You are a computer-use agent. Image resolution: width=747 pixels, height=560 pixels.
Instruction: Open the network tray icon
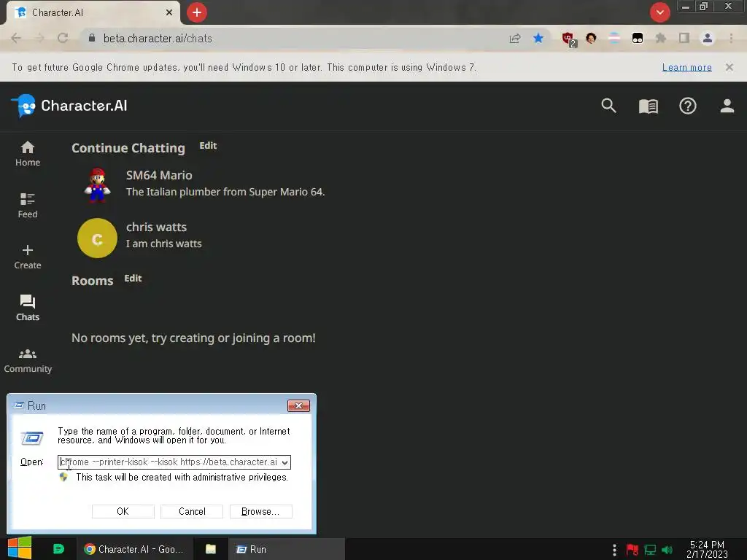click(650, 550)
